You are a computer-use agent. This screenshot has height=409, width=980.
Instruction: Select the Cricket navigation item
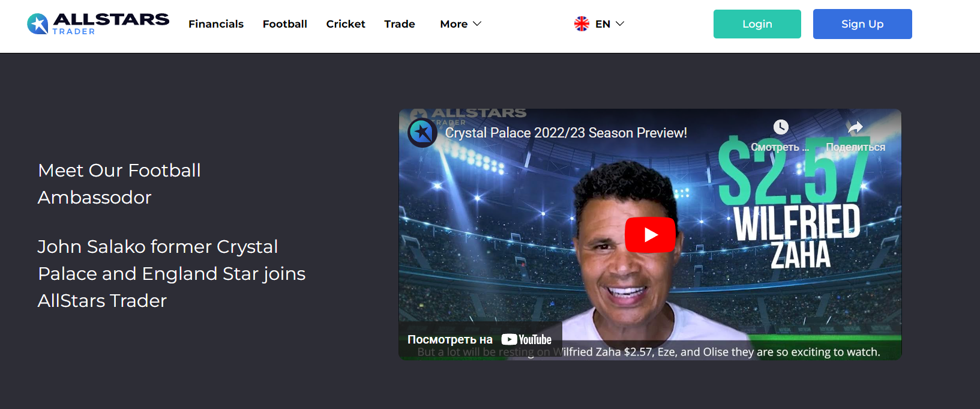(346, 24)
